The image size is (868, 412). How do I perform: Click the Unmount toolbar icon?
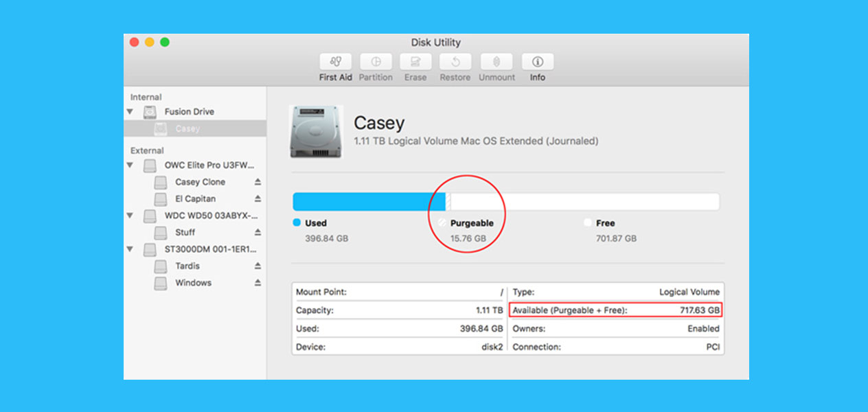pyautogui.click(x=496, y=62)
